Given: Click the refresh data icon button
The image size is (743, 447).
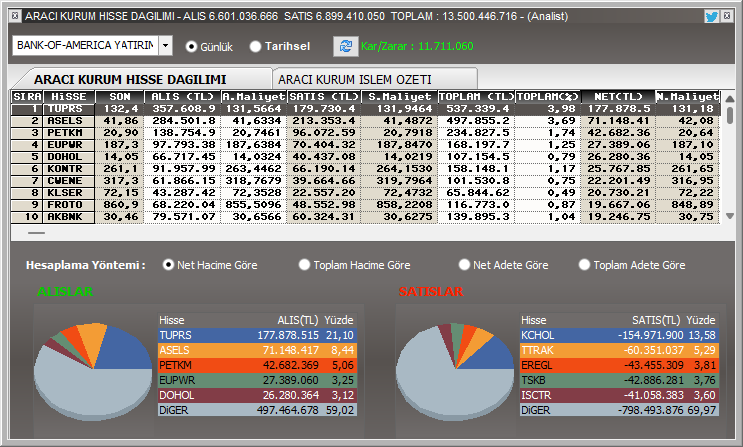Looking at the screenshot, I should 345,46.
